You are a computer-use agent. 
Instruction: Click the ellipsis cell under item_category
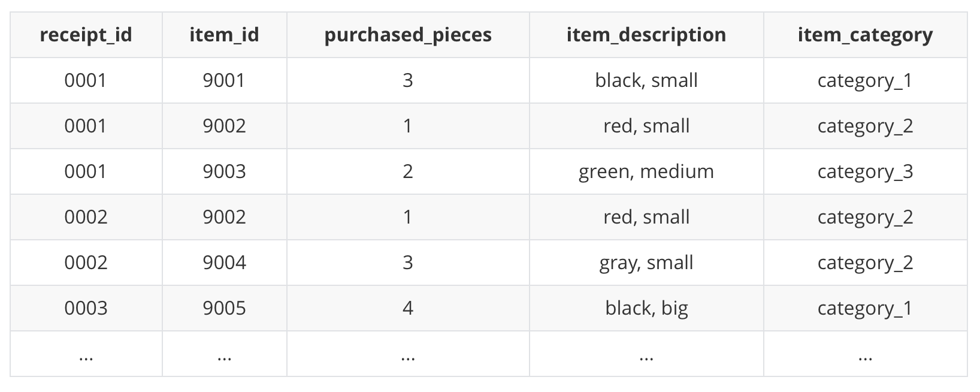(x=865, y=354)
